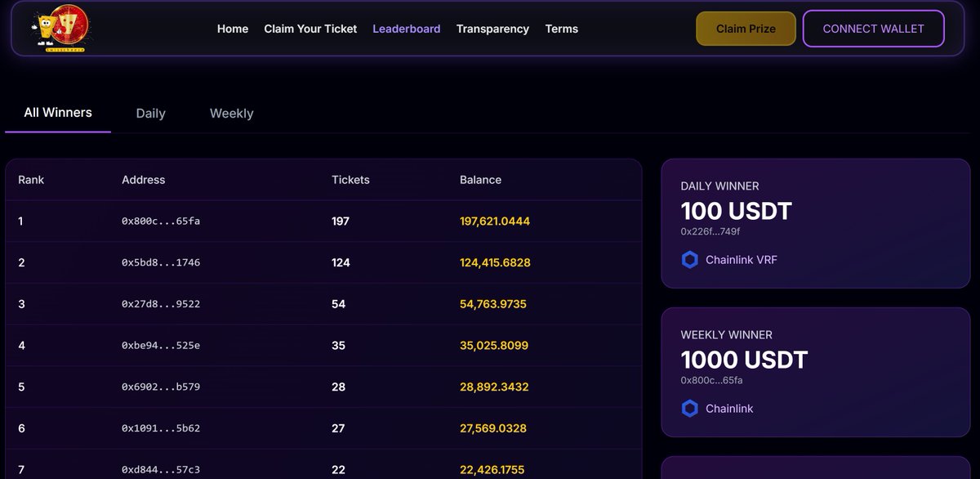
Task: Go to Claim Your Ticket page
Action: tap(310, 29)
